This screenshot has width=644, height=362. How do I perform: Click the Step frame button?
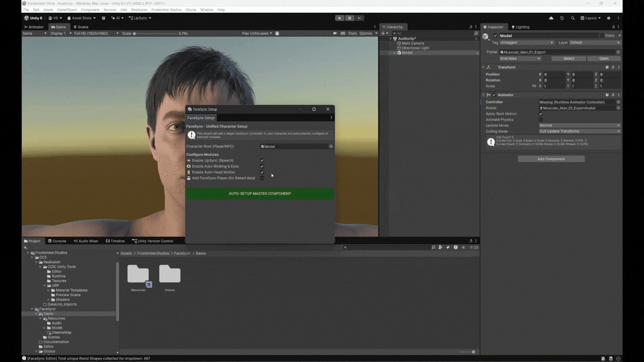click(x=359, y=18)
